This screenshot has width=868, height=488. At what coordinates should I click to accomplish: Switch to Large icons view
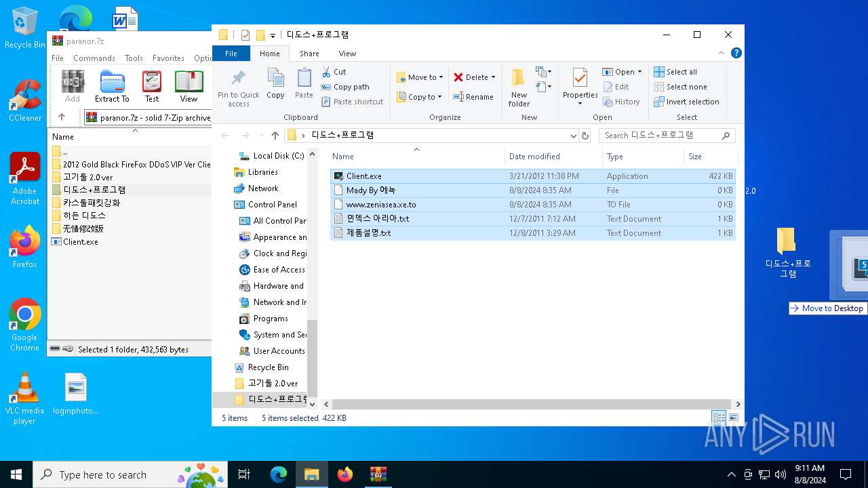[x=733, y=418]
